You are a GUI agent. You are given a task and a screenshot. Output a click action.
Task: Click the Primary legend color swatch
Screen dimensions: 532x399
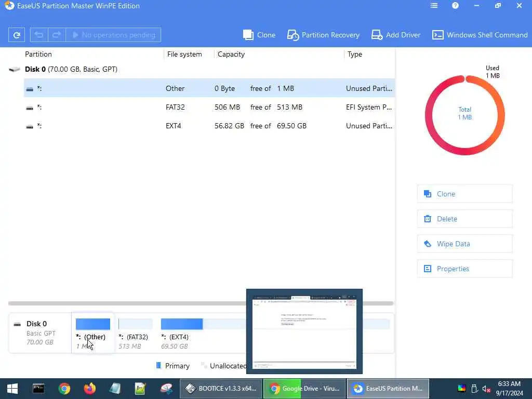click(158, 365)
